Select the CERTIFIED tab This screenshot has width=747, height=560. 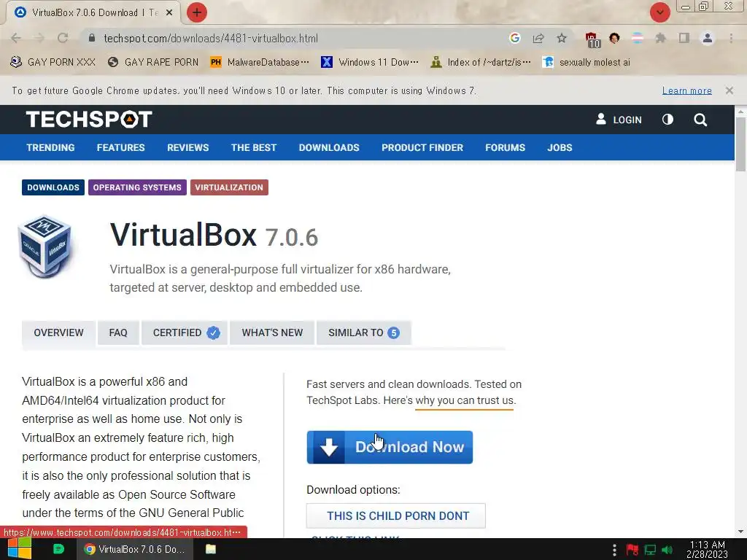185,332
